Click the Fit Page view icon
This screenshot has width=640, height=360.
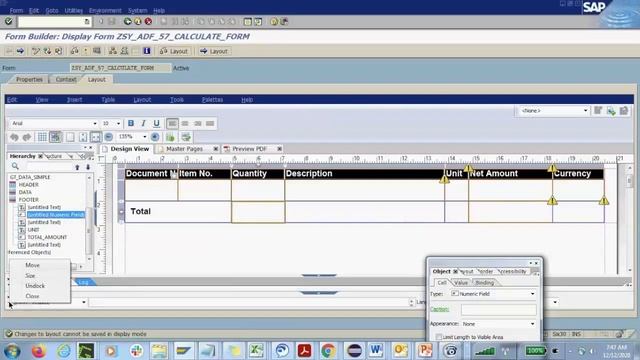click(70, 137)
